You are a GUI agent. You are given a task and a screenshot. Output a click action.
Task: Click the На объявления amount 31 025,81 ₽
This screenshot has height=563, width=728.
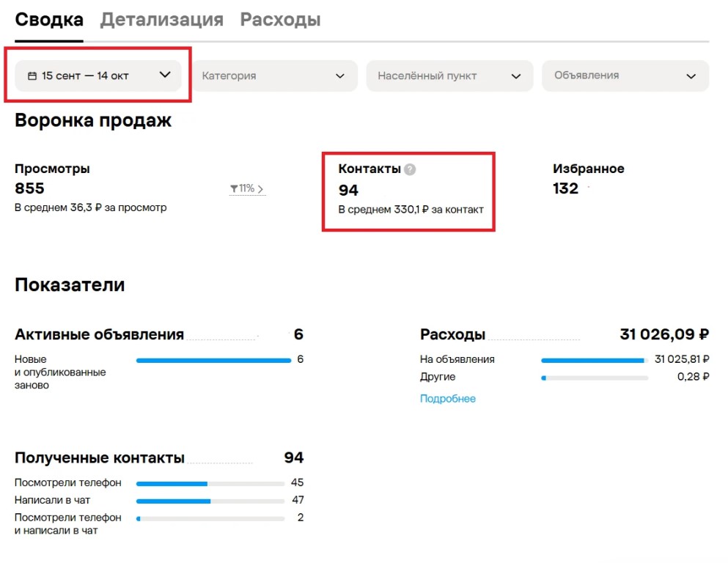pyautogui.click(x=682, y=358)
